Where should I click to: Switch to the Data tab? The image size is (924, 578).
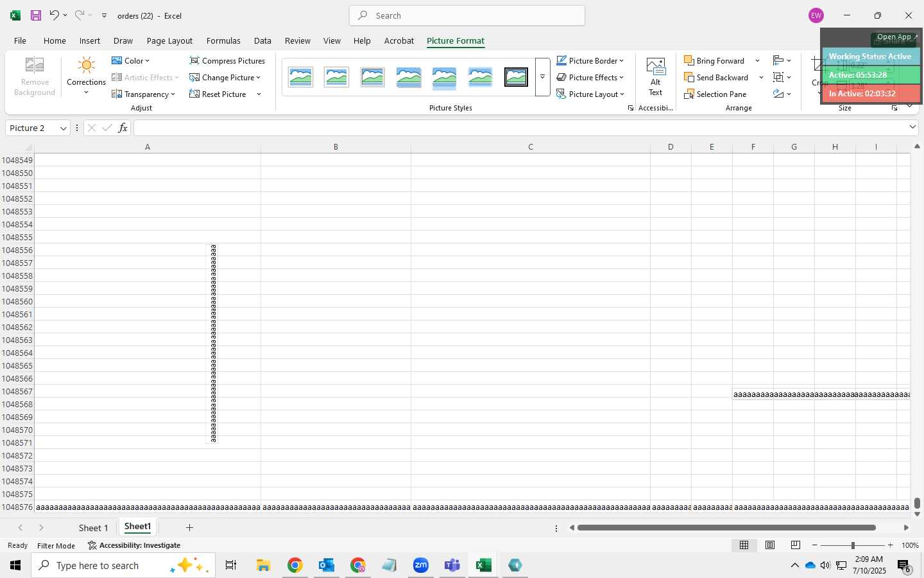(262, 40)
